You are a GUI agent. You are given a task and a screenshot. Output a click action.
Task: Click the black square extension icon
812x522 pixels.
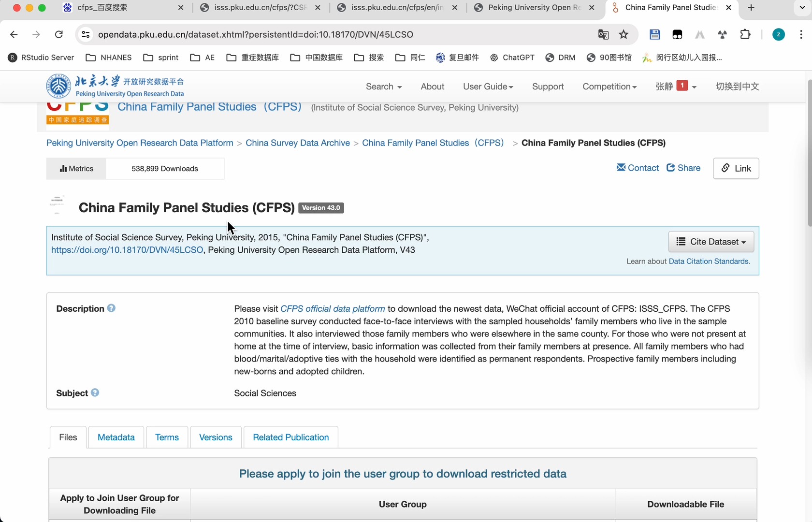tap(677, 34)
